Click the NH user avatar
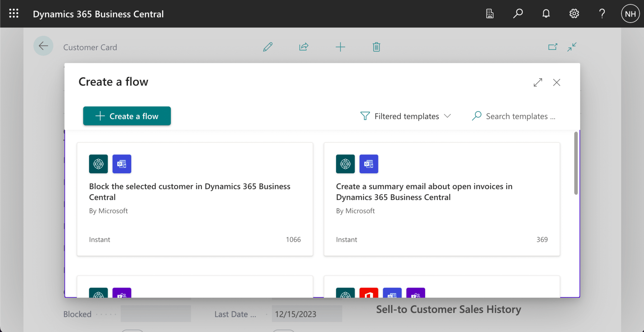This screenshot has width=644, height=332. (630, 14)
